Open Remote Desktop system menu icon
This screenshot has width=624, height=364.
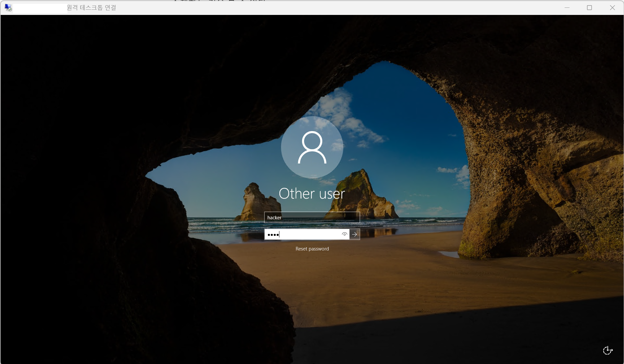click(8, 7)
